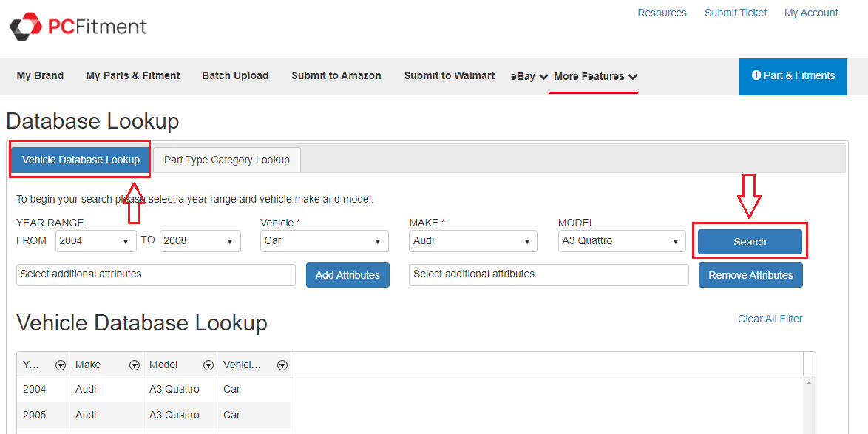The image size is (868, 434).
Task: Click the blue Part & Fitments button
Action: [x=793, y=76]
